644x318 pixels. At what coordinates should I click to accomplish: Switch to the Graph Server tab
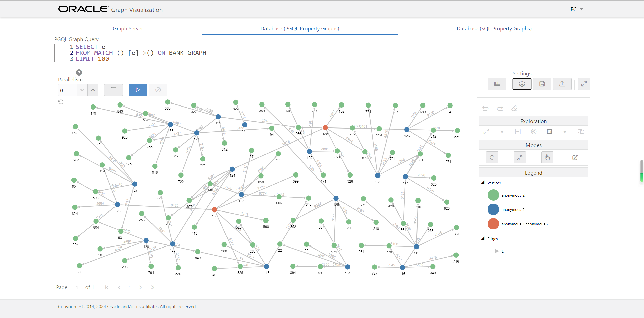click(128, 29)
